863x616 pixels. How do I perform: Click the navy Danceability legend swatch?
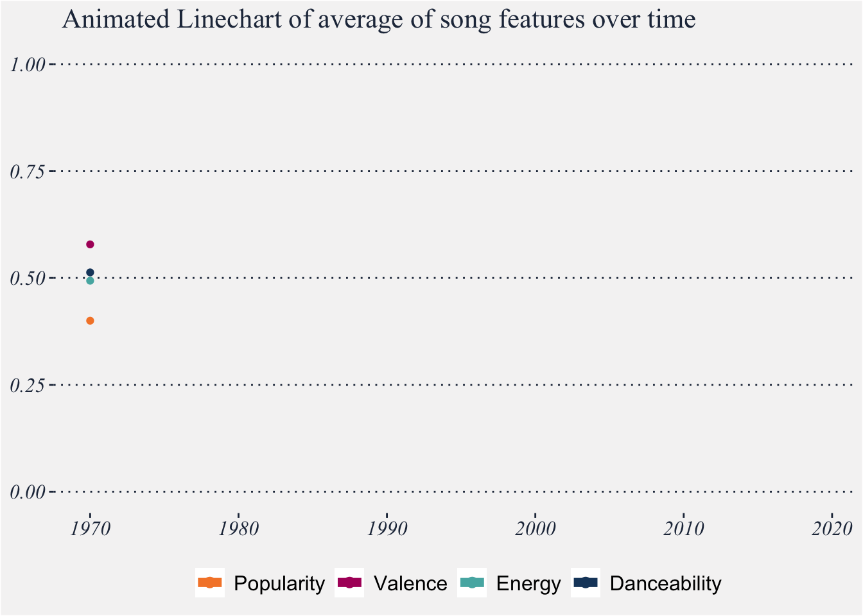[585, 583]
